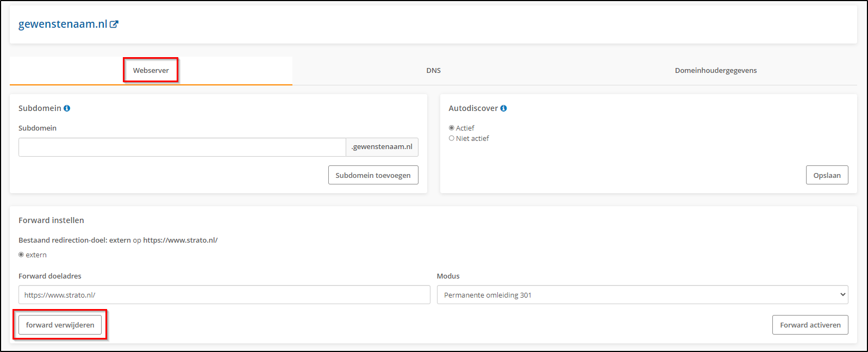Click the Subdomein text input field
868x352 pixels.
[182, 147]
